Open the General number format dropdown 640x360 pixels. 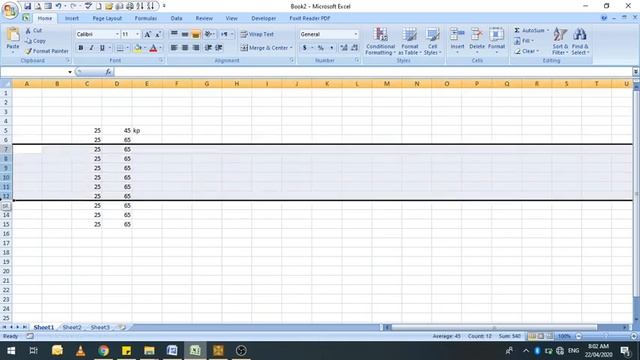pyautogui.click(x=356, y=34)
